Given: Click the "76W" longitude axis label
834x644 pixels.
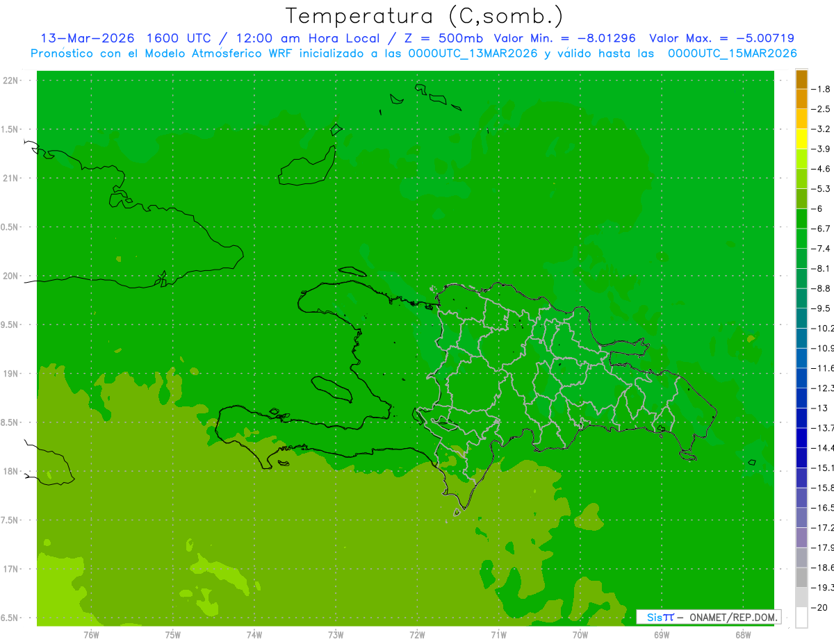Looking at the screenshot, I should tap(91, 634).
